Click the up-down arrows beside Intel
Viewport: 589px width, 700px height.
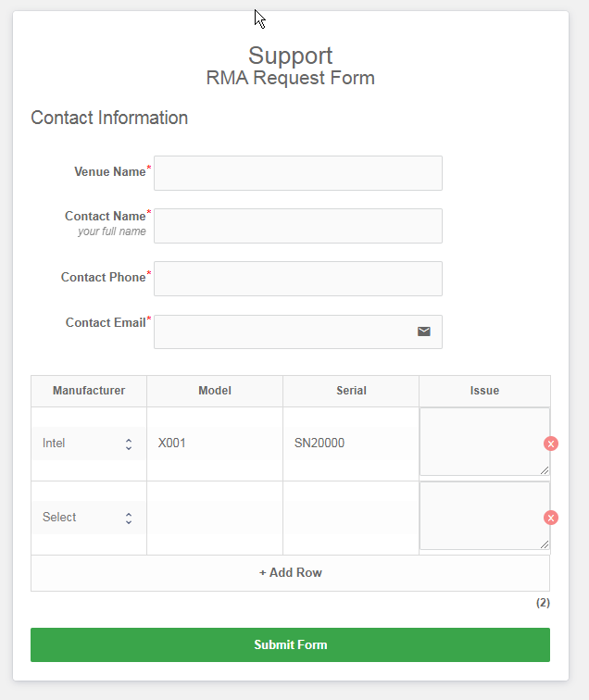[x=129, y=444]
